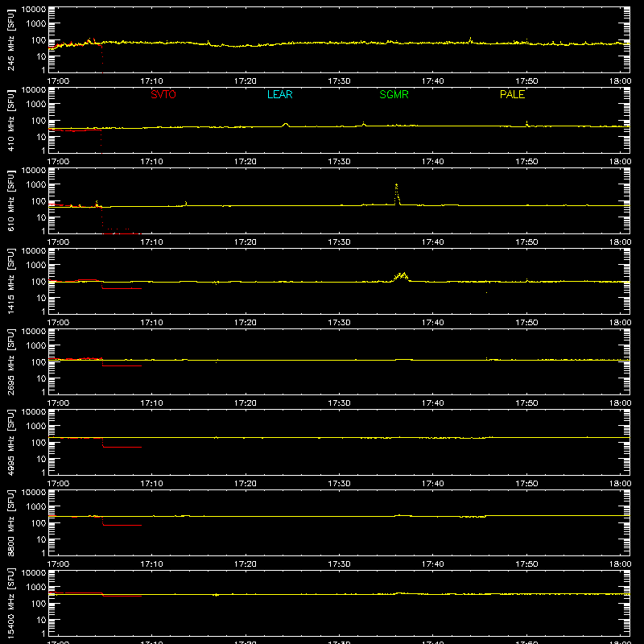Viewport: 644px width, 644px height.
Task: Click the green SGMR station label
Action: click(394, 94)
